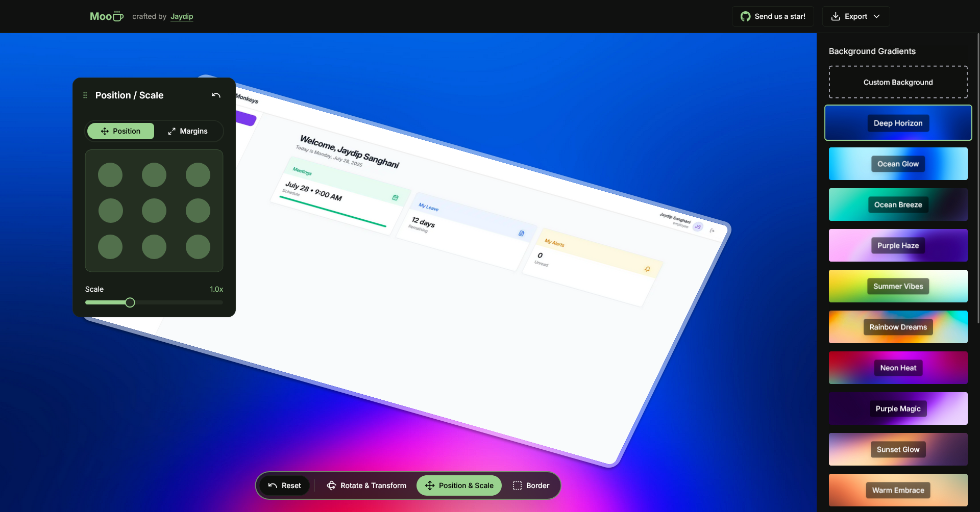Click the Margins expand-arrows icon

(172, 132)
